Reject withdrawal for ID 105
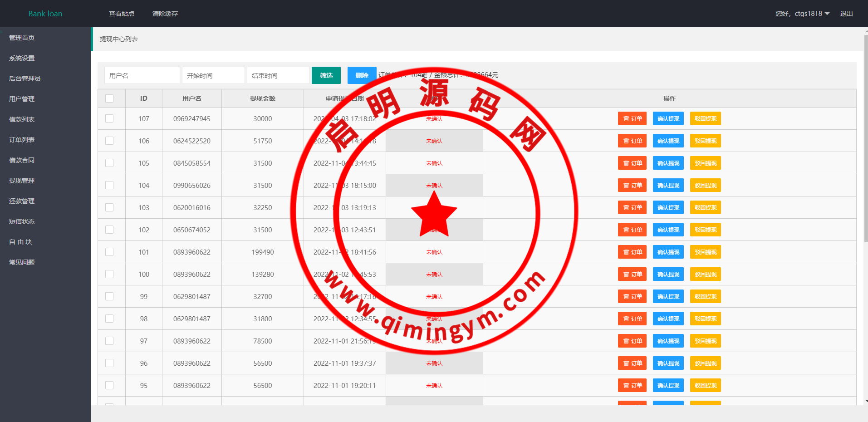 coord(705,163)
